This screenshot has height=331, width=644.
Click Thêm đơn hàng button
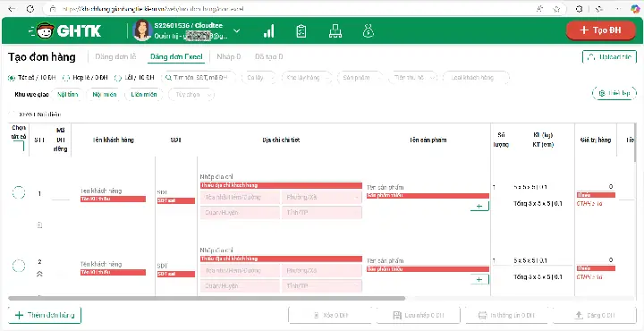45,315
